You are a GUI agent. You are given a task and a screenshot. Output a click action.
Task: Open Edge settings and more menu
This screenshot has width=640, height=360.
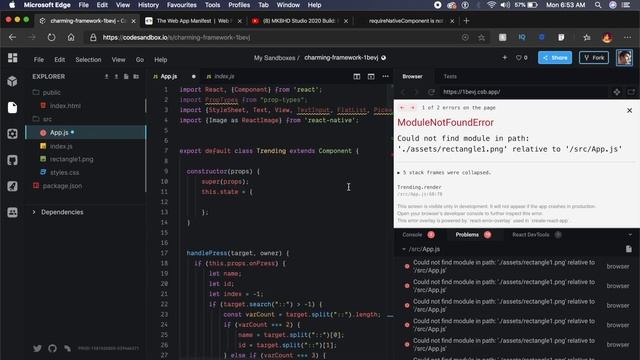(627, 37)
